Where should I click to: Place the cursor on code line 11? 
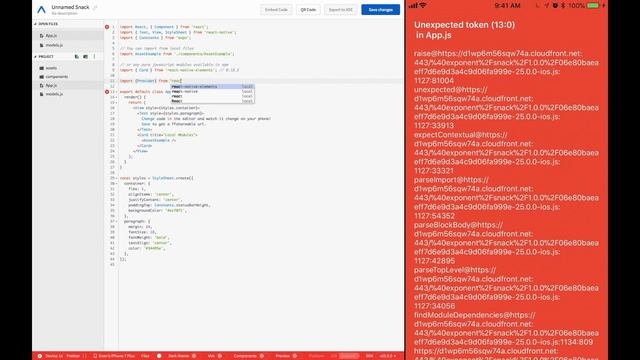pos(260,81)
